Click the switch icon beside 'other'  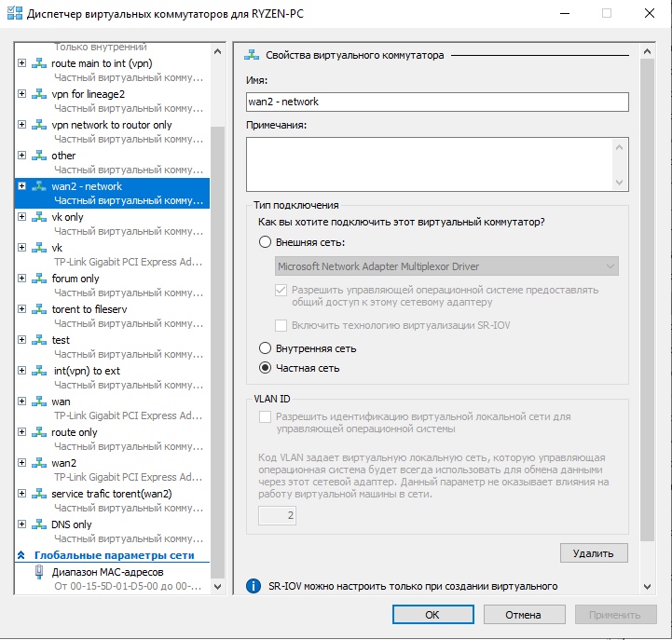[x=39, y=156]
